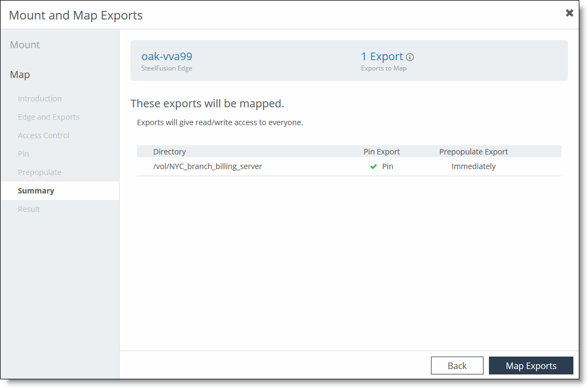The image size is (588, 388).
Task: Click the read/write access notice text
Action: tap(220, 122)
